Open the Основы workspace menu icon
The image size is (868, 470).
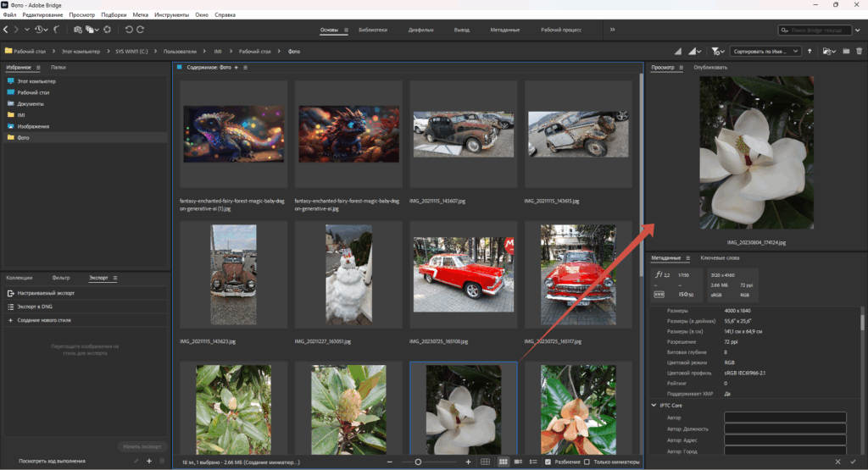click(346, 30)
